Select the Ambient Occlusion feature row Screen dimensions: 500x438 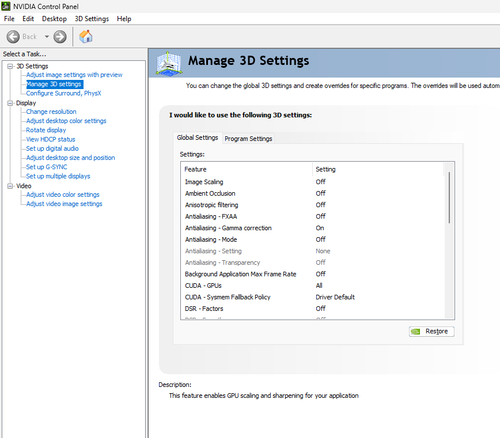pos(313,193)
